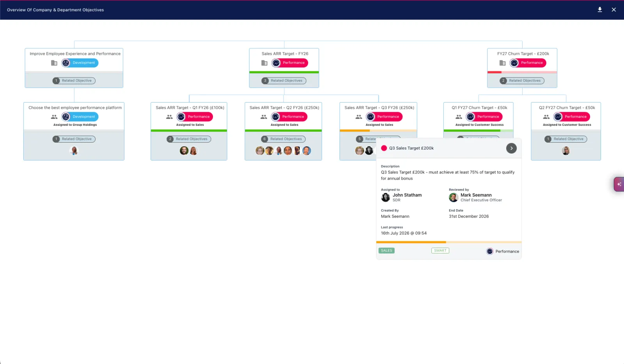Click first avatar on Sales ARR Q1 FY26 card
624x364 pixels.
(184, 151)
